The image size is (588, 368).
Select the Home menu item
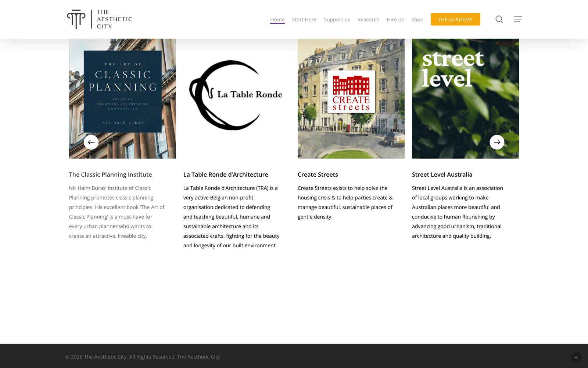coord(277,20)
